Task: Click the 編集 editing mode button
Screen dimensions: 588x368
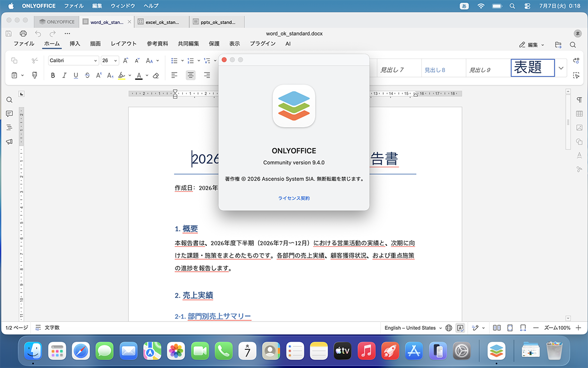Action: coord(532,45)
